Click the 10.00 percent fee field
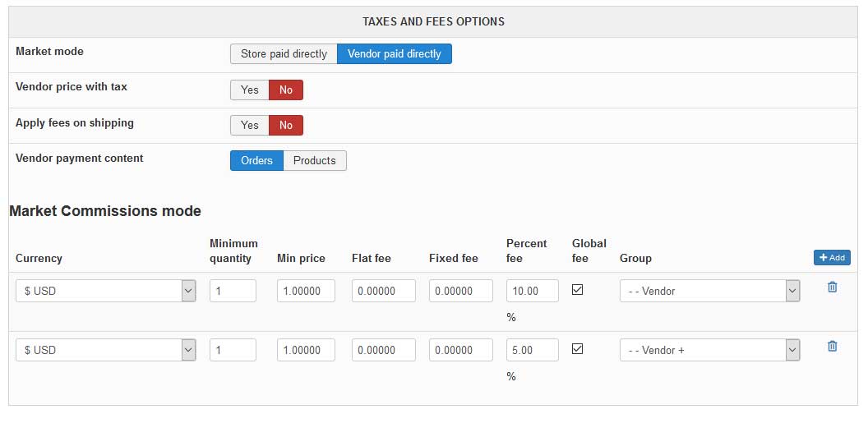The width and height of the screenshot is (868, 437). point(533,291)
